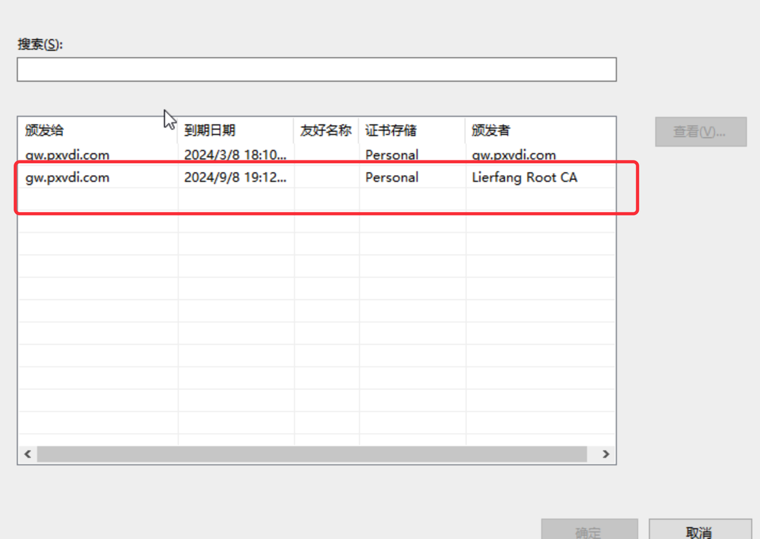
Task: Click the 2024/9/8 19:12 expiry date cell
Action: pyautogui.click(x=235, y=178)
